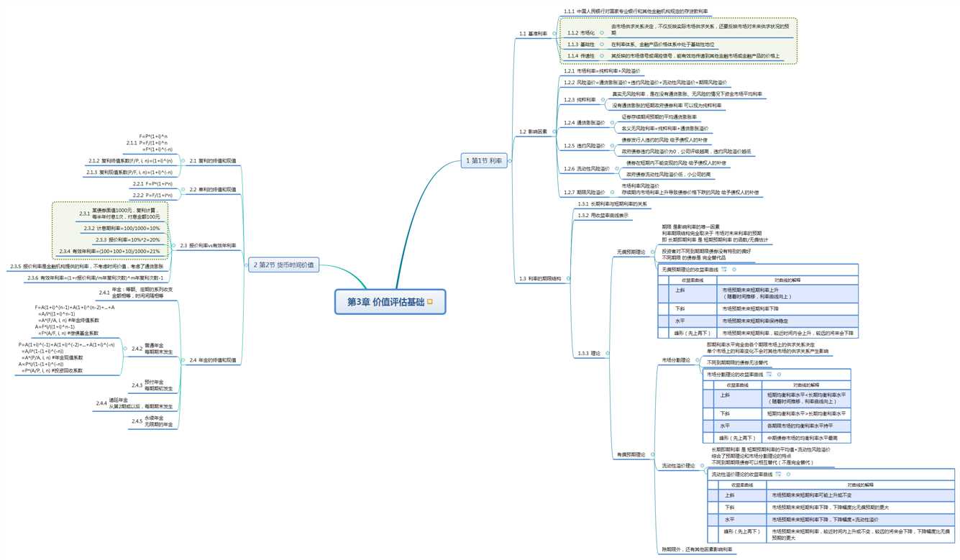
Task: Select node 2.1.3 复利现值系数
Action: 129,173
